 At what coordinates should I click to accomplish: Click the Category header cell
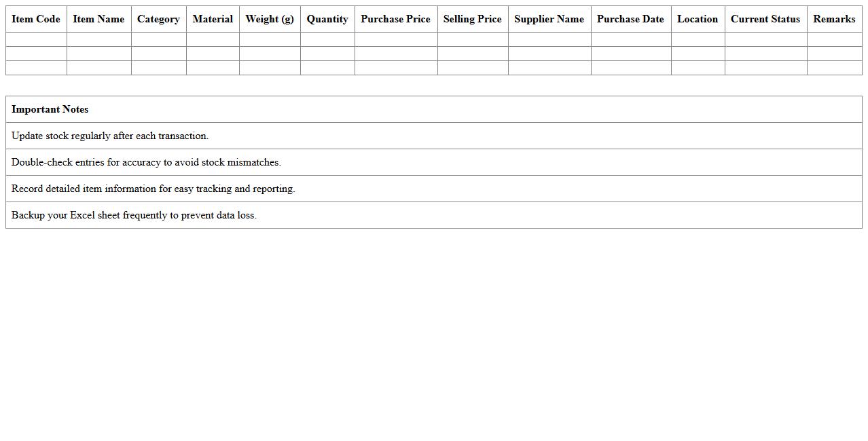(158, 19)
